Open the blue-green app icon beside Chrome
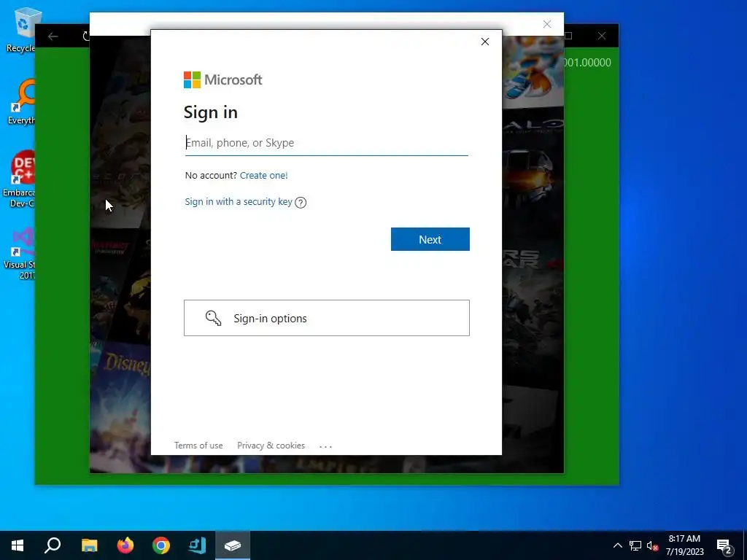Screen dimensions: 747x560 197,545
